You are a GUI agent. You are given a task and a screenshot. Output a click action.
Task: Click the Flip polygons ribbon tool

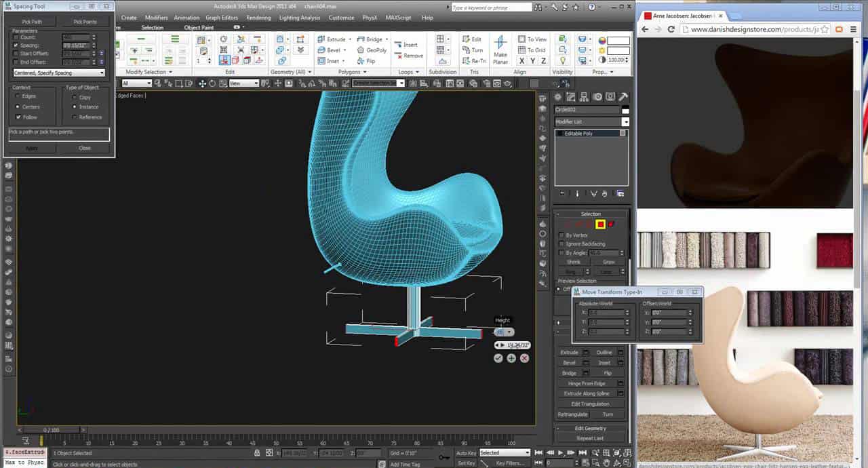(x=366, y=61)
